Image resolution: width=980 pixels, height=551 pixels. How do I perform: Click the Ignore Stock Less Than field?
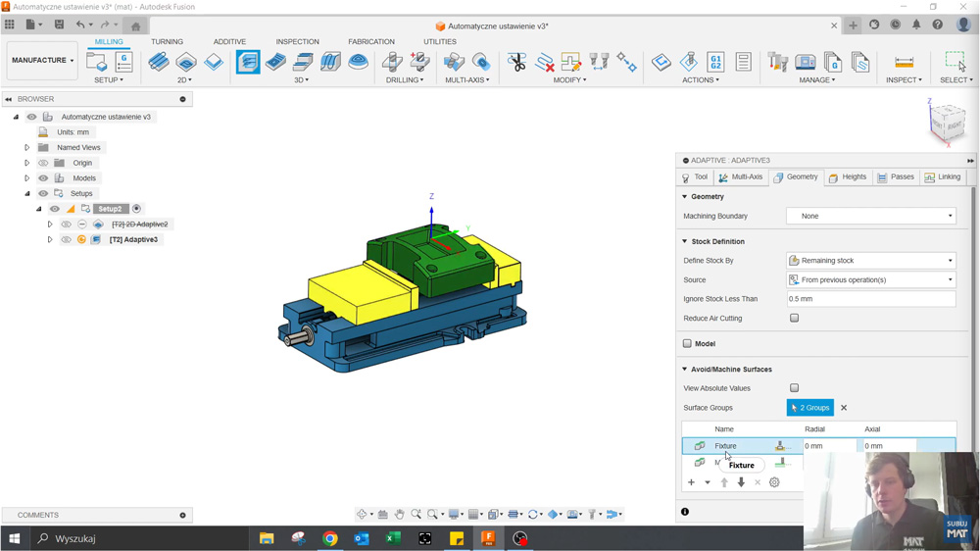(870, 299)
